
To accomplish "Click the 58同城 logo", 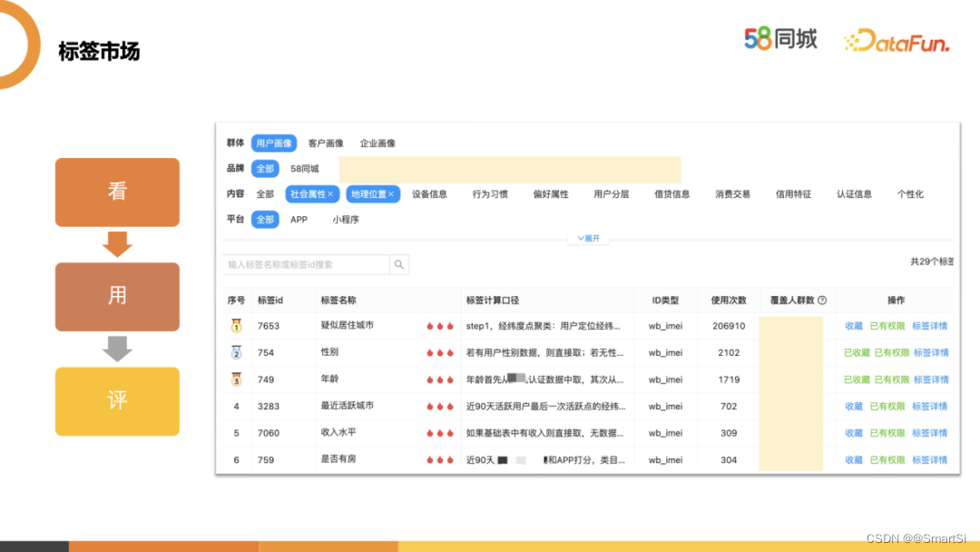I will click(780, 39).
